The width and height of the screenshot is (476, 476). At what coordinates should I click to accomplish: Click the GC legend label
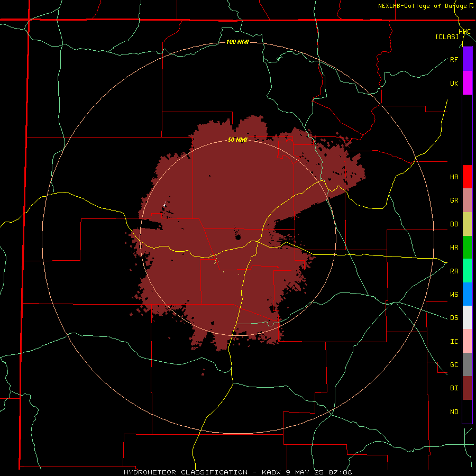pyautogui.click(x=454, y=365)
